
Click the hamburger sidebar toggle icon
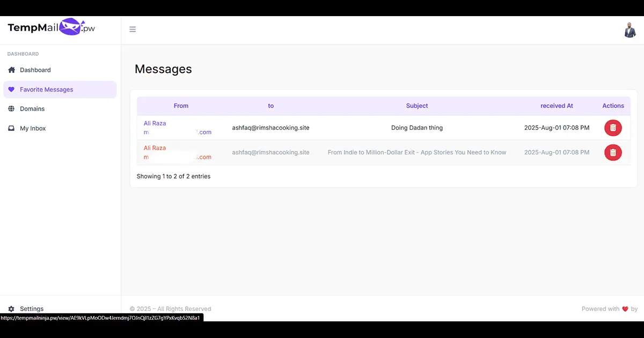[133, 30]
